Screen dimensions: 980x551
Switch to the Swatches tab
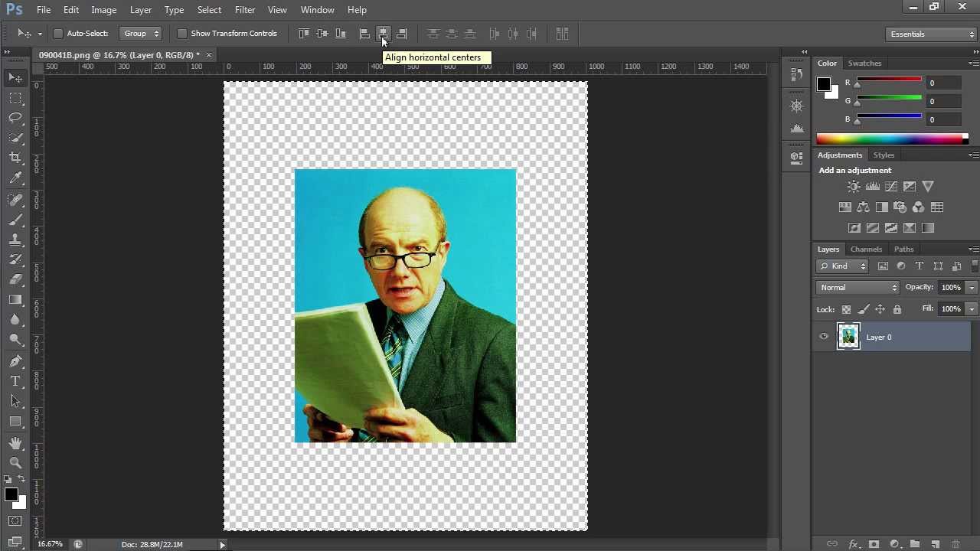tap(864, 64)
